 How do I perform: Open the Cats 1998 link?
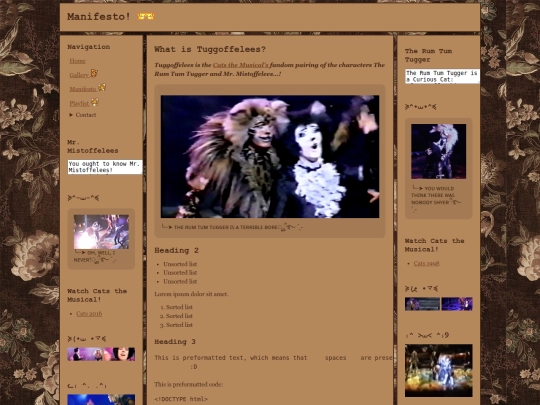(426, 263)
